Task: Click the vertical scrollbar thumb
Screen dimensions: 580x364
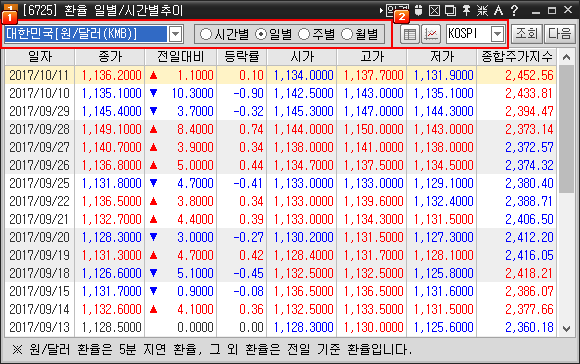Action: (x=566, y=129)
